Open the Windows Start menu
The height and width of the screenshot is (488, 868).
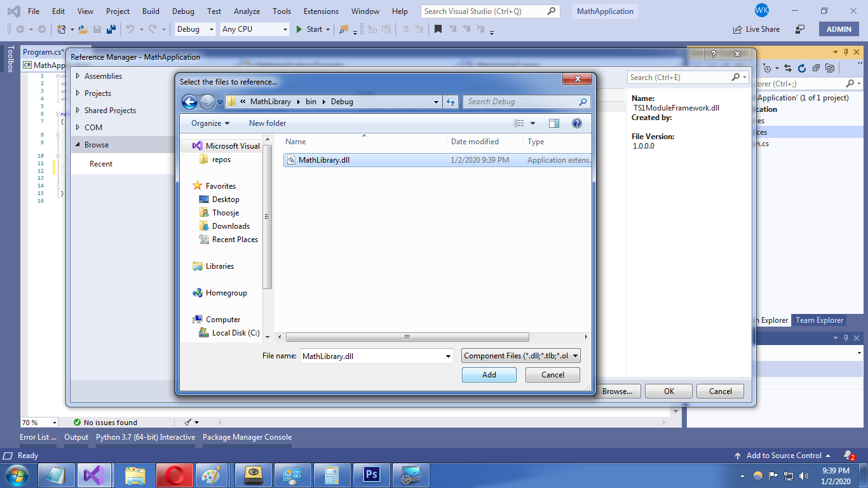(16, 475)
